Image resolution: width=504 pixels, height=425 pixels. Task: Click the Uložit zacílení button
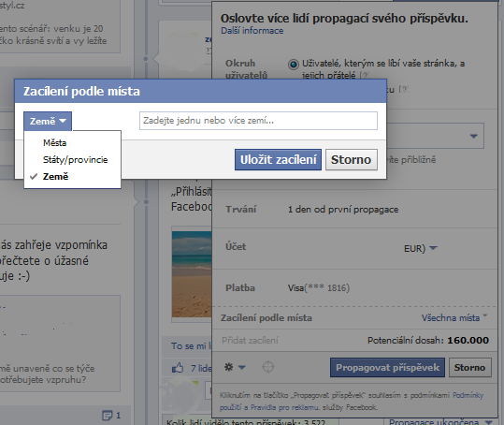pyautogui.click(x=278, y=159)
